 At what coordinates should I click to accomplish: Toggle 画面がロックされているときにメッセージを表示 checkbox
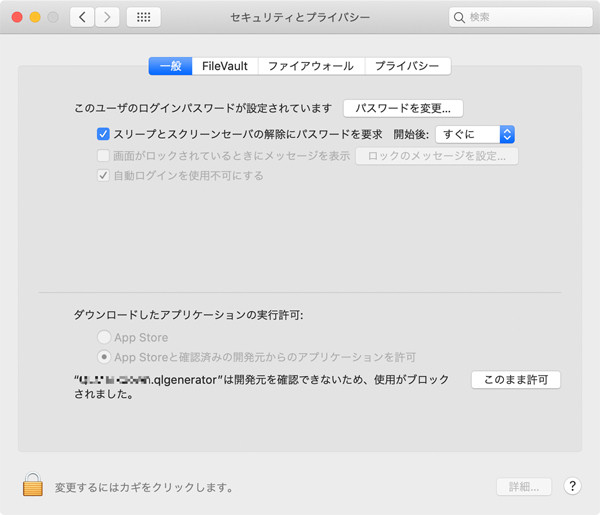click(103, 156)
